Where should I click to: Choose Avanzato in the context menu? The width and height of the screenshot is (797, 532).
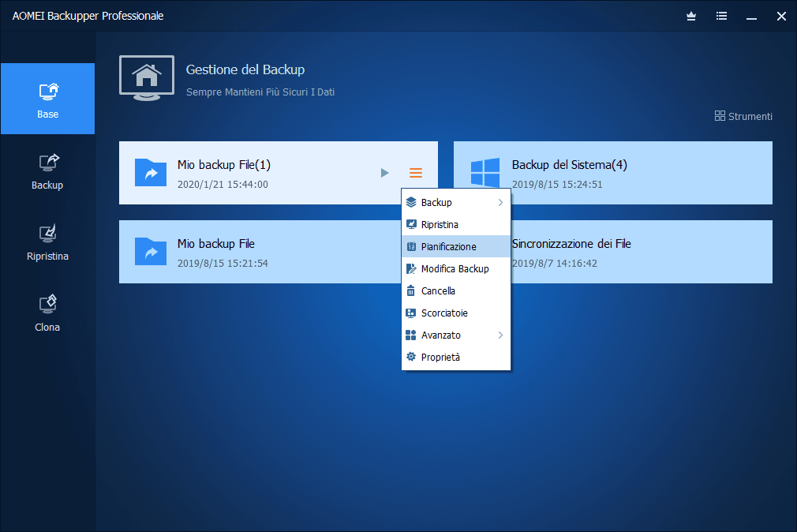456,335
